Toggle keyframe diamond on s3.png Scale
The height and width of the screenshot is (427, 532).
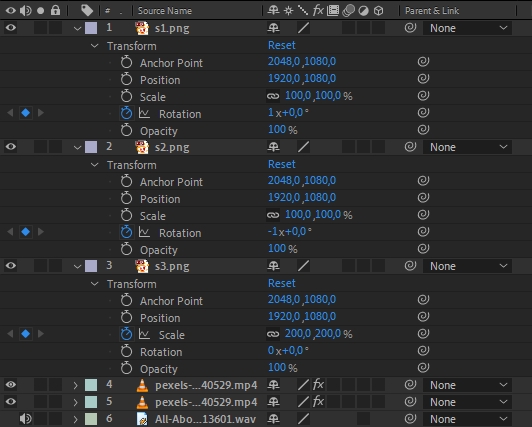(x=25, y=334)
